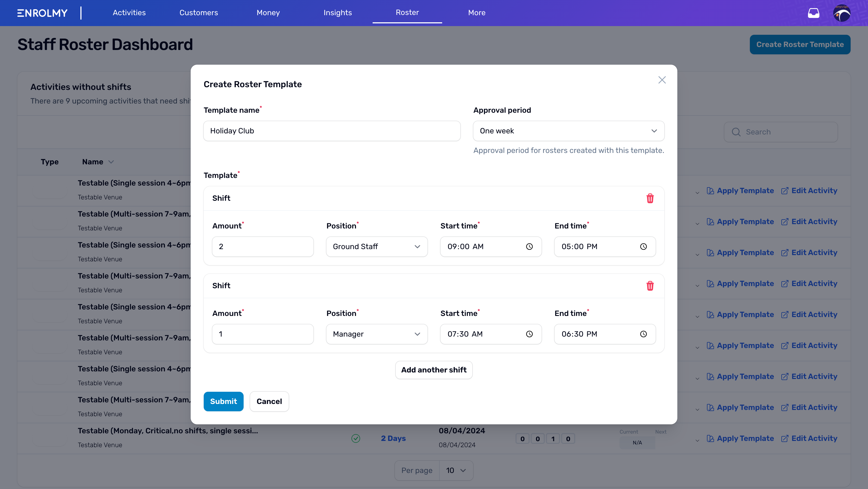Viewport: 868px width, 489px height.
Task: Select the Roster tab
Action: pos(407,13)
